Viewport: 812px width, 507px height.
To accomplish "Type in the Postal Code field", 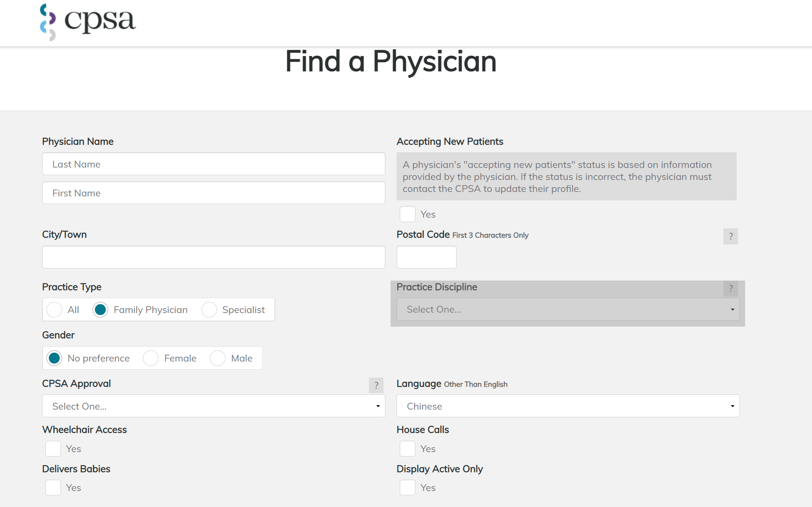I will pyautogui.click(x=426, y=257).
